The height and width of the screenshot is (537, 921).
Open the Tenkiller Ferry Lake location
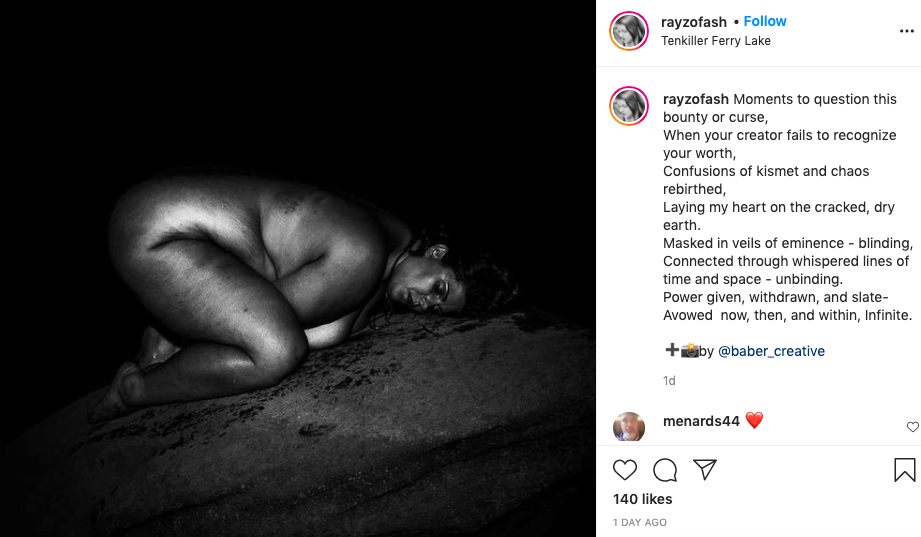click(715, 41)
